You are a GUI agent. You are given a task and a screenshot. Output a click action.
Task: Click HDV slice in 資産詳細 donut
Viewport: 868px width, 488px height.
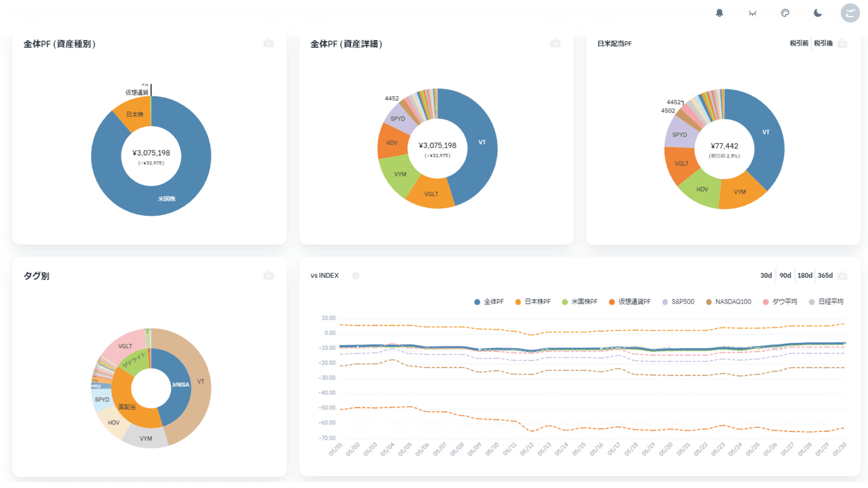tap(392, 142)
